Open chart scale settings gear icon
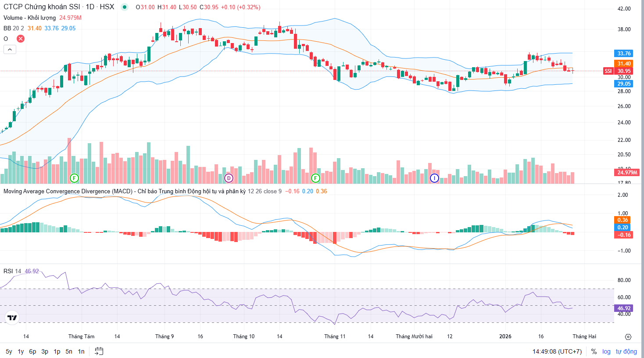This screenshot has width=644, height=358. click(x=628, y=337)
